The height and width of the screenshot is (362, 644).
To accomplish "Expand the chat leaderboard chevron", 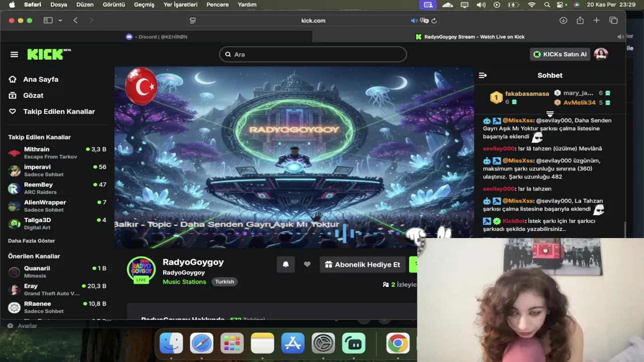I will [x=550, y=114].
